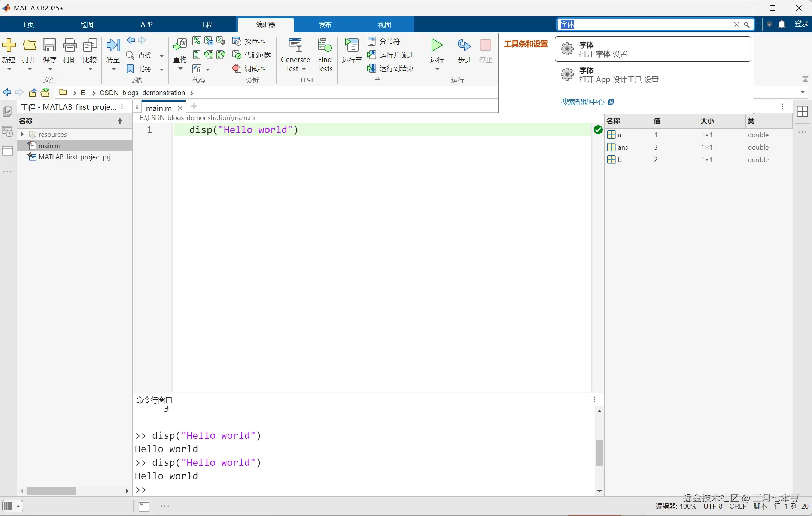
Task: Click the green Run play icon
Action: tap(437, 45)
